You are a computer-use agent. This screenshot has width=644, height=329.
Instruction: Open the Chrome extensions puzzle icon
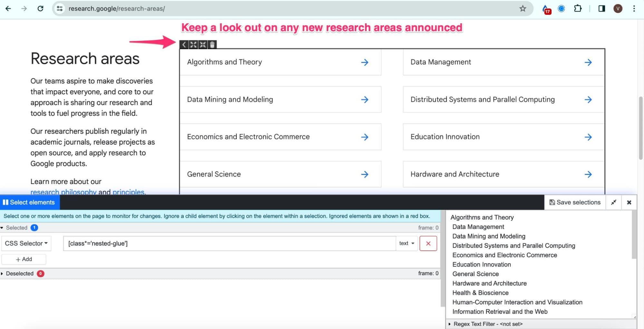578,8
